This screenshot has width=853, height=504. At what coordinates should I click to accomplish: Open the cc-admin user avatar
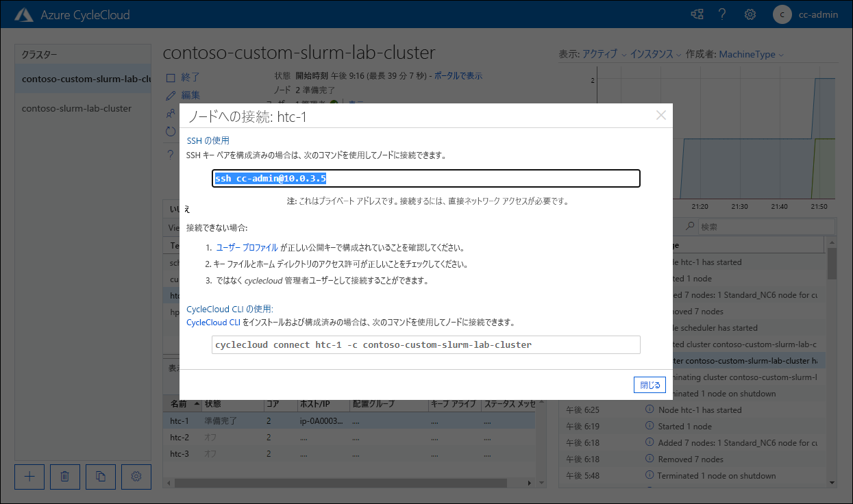[782, 14]
